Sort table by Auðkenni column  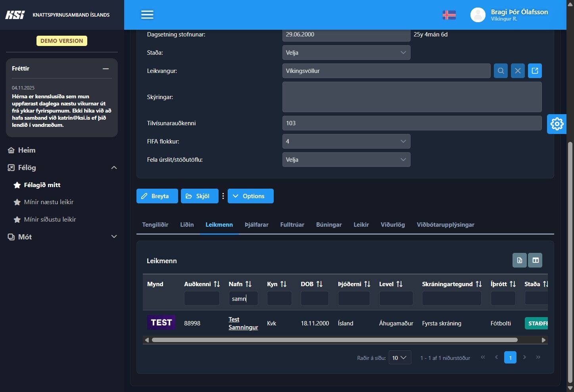click(x=217, y=284)
